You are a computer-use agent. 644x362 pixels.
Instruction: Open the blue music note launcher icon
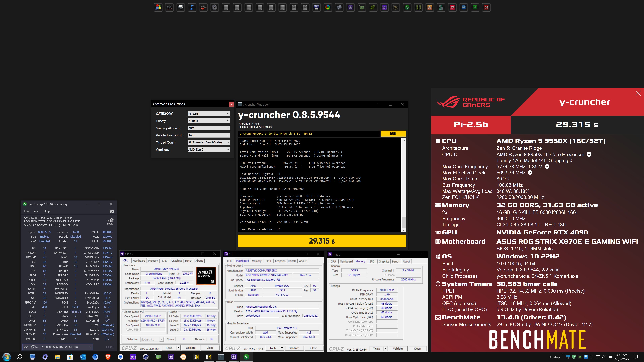pyautogui.click(x=192, y=8)
